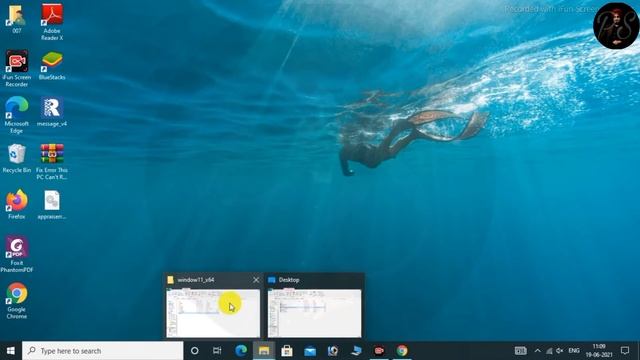Screen dimensions: 640x360
Task: Click the taskbar icon right of Mail
Action: pos(333,351)
